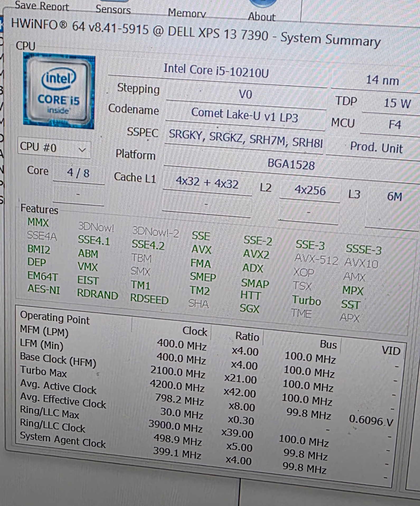Select the 4200.0 MHz clock value
Image resolution: width=420 pixels, height=506 pixels.
point(177,386)
